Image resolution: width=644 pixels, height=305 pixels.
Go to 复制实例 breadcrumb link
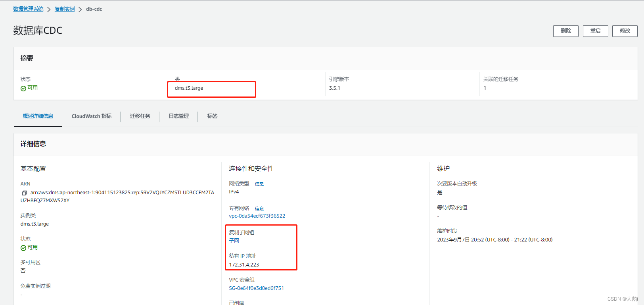click(x=65, y=9)
